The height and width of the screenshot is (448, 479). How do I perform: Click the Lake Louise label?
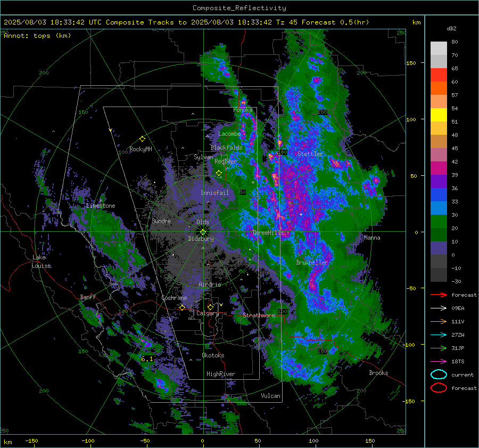[x=41, y=262]
